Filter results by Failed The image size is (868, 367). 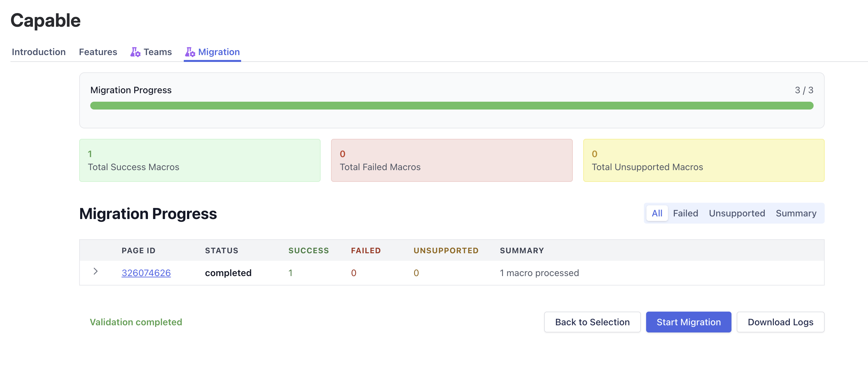tap(685, 213)
